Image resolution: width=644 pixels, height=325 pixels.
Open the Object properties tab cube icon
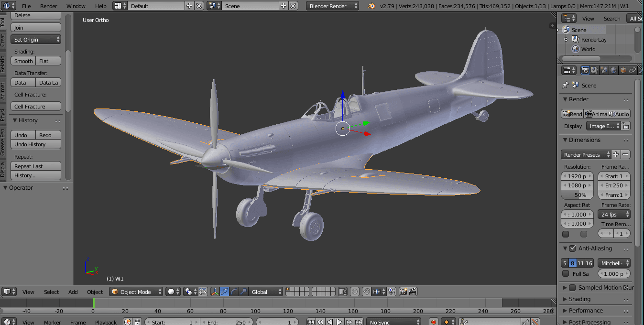623,70
